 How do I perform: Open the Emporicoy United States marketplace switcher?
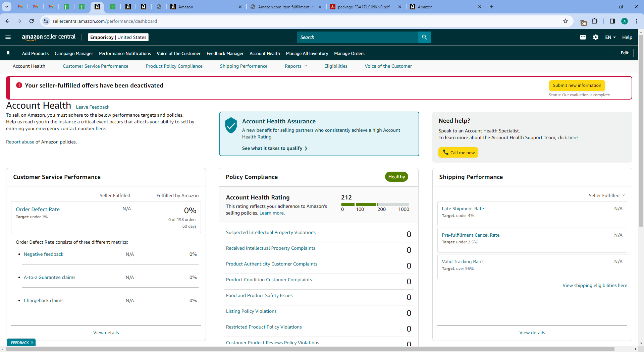click(x=118, y=37)
